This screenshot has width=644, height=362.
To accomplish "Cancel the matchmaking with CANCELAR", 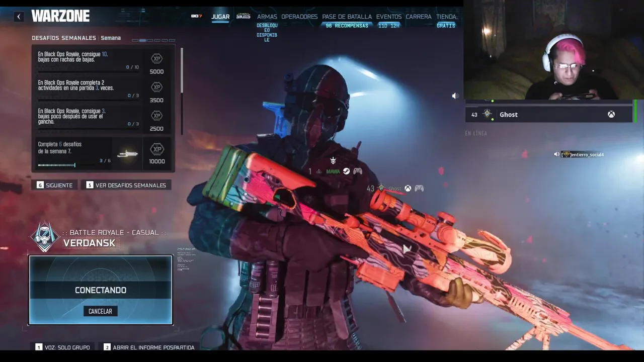I will click(100, 311).
